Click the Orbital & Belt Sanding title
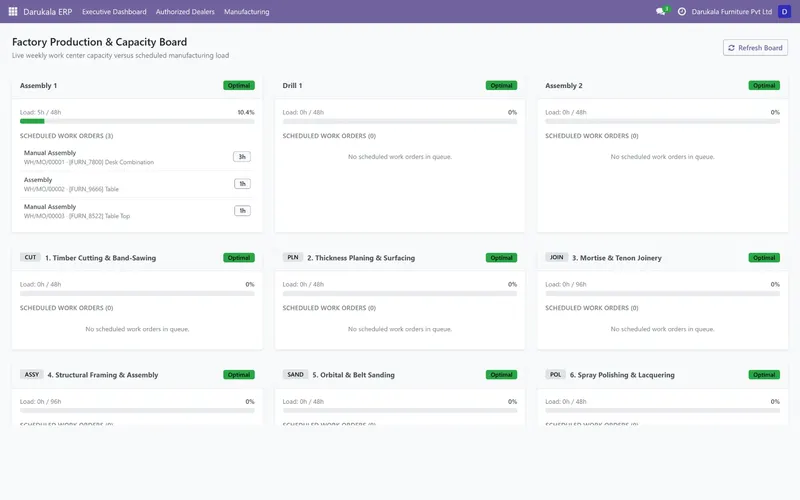Image resolution: width=800 pixels, height=500 pixels. (354, 375)
